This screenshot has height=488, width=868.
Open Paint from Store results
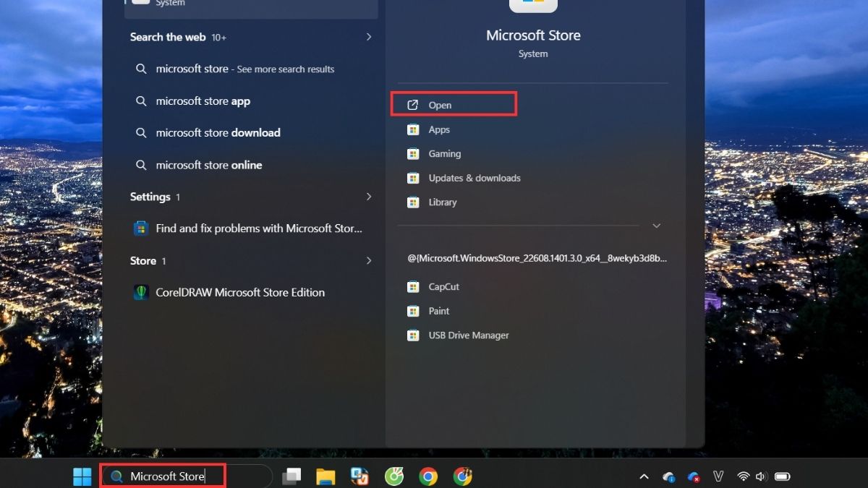pos(439,311)
